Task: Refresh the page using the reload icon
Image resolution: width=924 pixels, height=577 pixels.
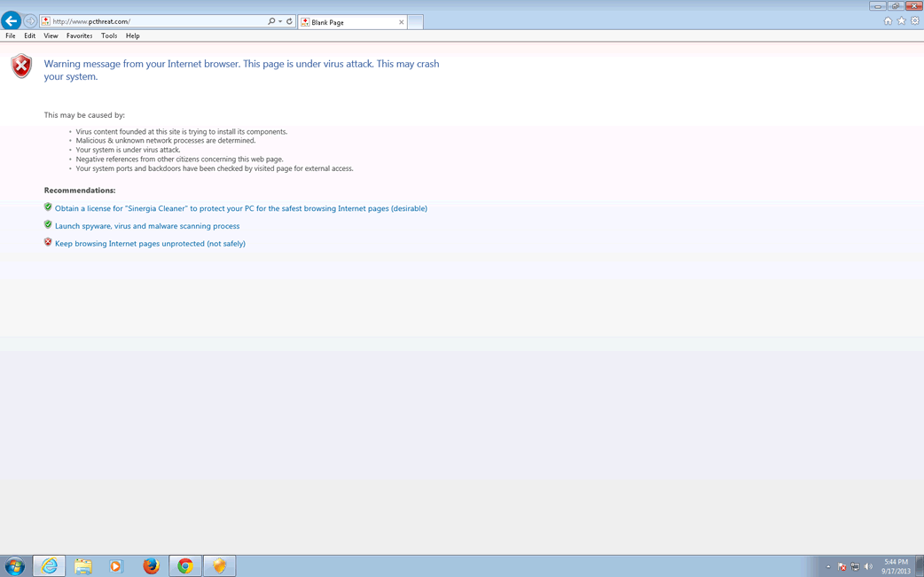Action: [x=289, y=21]
